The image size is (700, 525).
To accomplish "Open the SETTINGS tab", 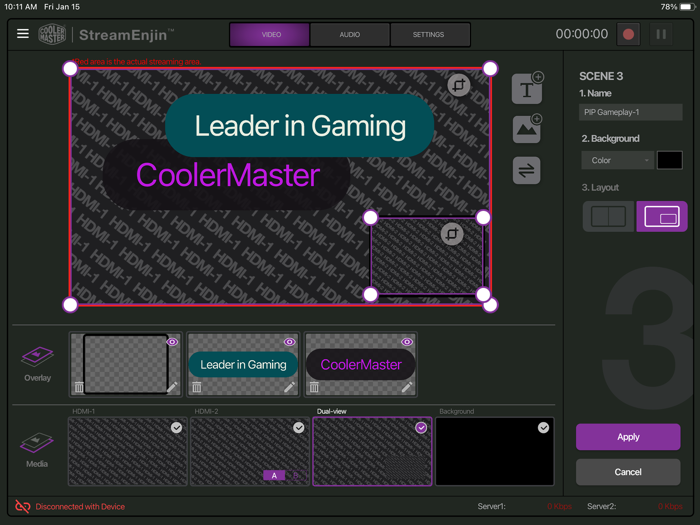I will [x=429, y=34].
